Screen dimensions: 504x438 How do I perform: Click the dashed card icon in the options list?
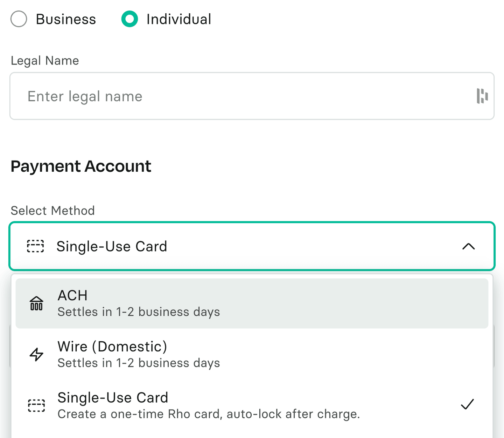coord(36,405)
